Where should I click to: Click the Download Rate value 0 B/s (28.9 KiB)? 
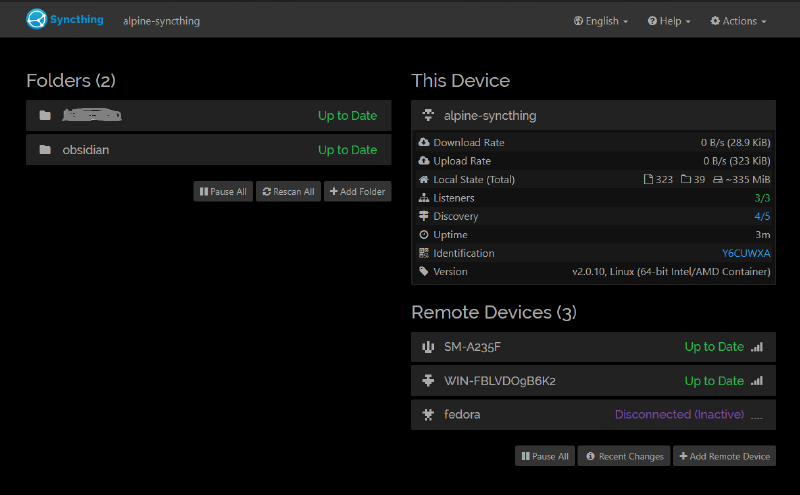(x=735, y=142)
